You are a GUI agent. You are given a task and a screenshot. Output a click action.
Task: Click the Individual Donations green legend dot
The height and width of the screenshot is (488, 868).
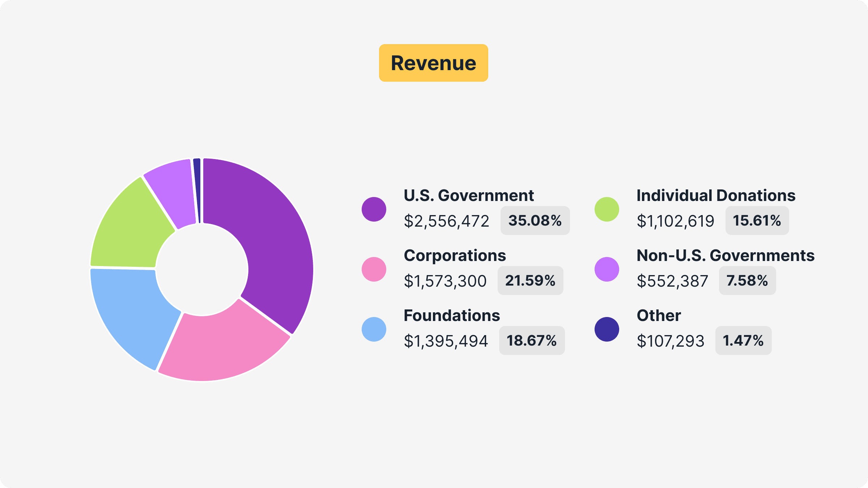pos(607,209)
